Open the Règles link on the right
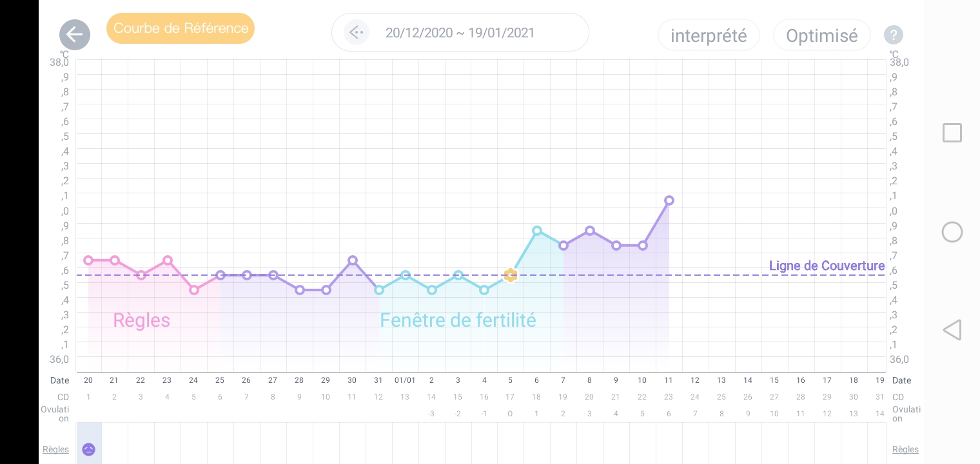The height and width of the screenshot is (464, 980). pyautogui.click(x=906, y=449)
